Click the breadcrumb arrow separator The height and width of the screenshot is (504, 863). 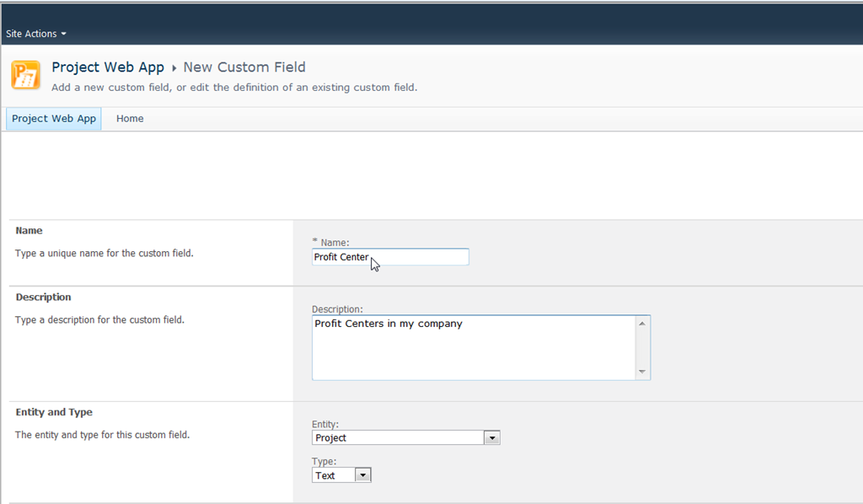coord(174,68)
